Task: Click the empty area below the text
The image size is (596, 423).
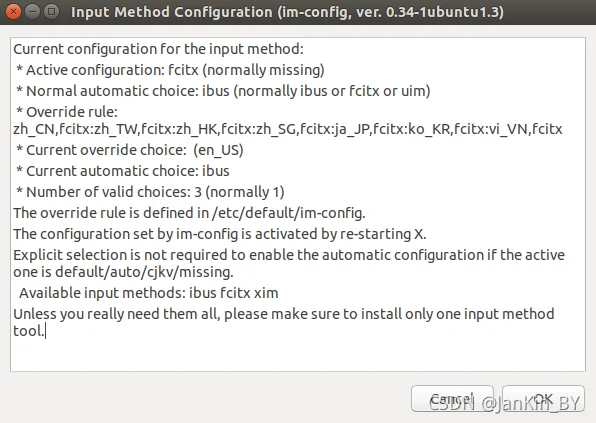Action: tap(298, 355)
